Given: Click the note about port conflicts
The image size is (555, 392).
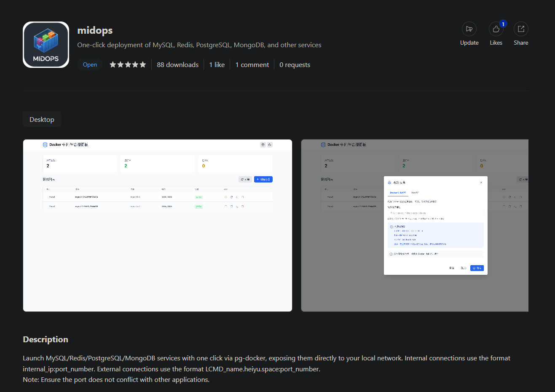Looking at the screenshot, I should pos(116,380).
